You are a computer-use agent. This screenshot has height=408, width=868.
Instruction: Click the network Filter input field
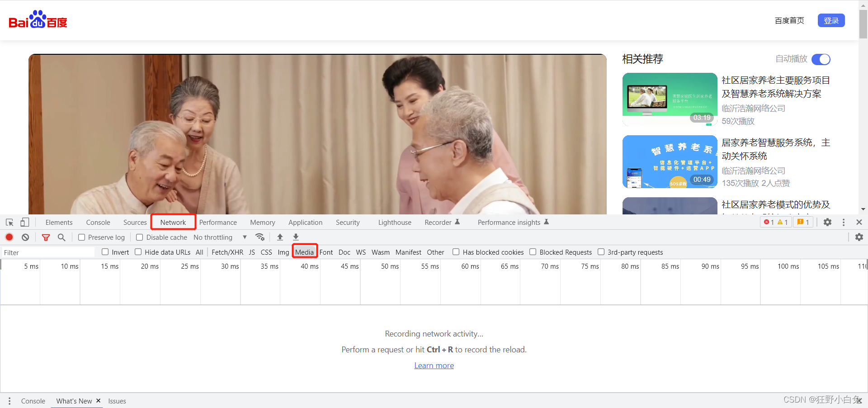[x=48, y=252]
